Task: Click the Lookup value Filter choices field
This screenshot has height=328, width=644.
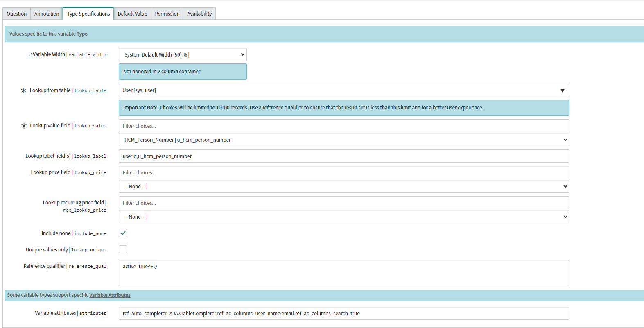Action: tap(344, 126)
